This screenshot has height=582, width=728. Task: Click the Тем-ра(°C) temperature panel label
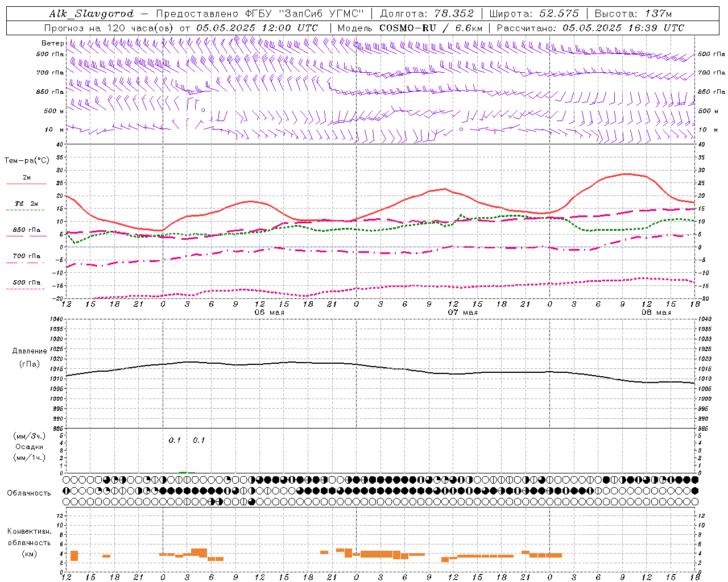27,161
